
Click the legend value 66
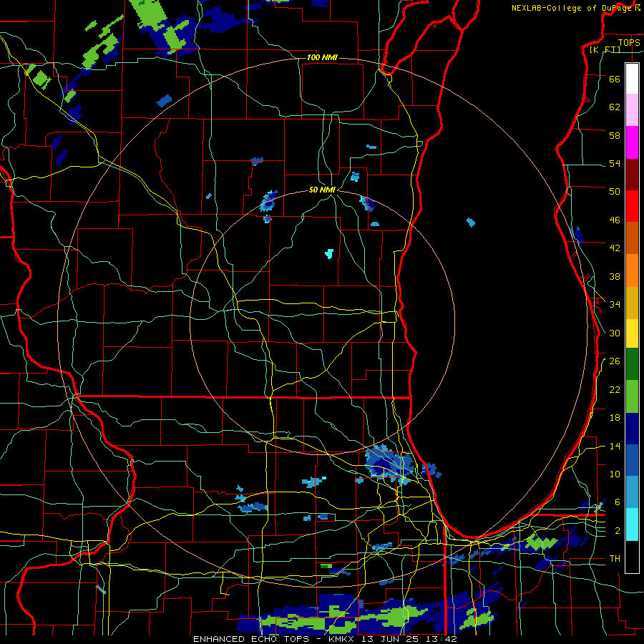tap(615, 79)
